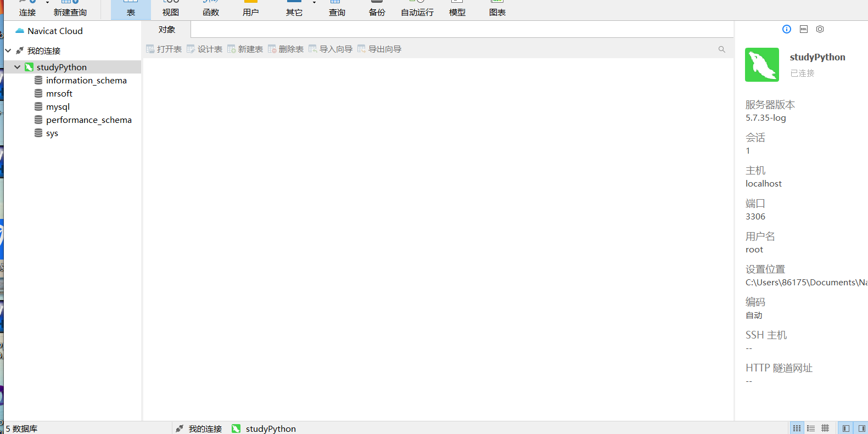Screen dimensions: 868x434
Task: Click the localhost host value
Action: pyautogui.click(x=764, y=184)
